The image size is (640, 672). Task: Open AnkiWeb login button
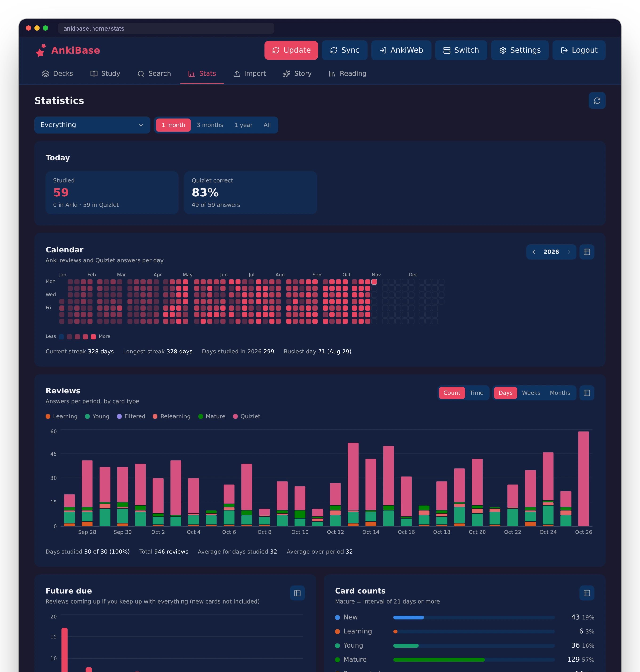401,50
